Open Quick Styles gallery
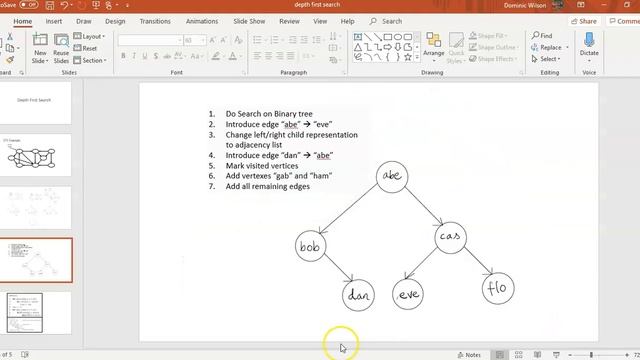The height and width of the screenshot is (360, 640). (x=456, y=48)
